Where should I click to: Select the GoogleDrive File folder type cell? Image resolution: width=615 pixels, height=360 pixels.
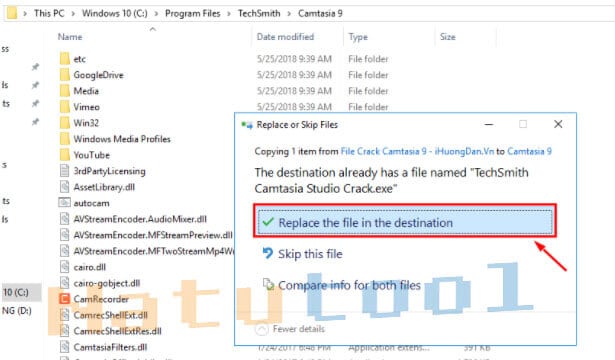coord(368,75)
